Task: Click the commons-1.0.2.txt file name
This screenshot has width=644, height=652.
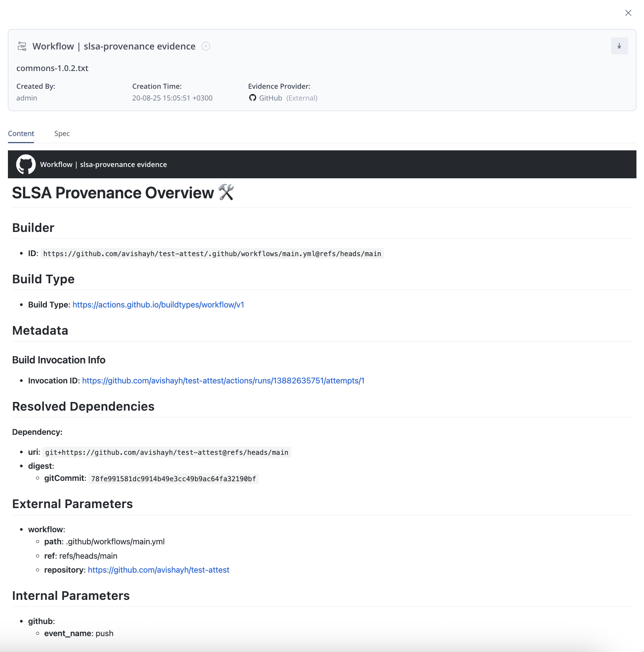Action: 52,68
